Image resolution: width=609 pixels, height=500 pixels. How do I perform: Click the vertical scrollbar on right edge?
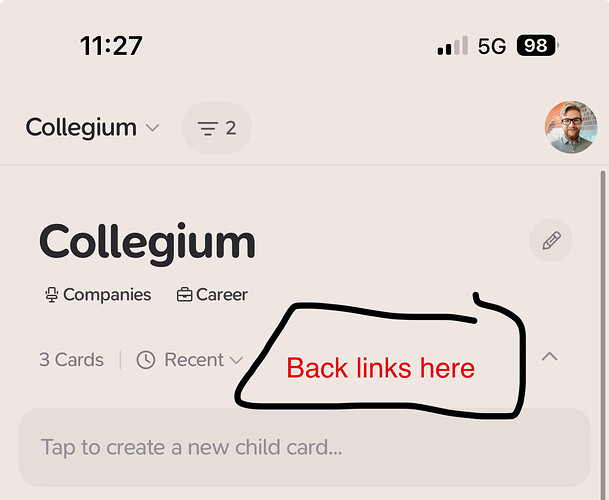(x=603, y=334)
